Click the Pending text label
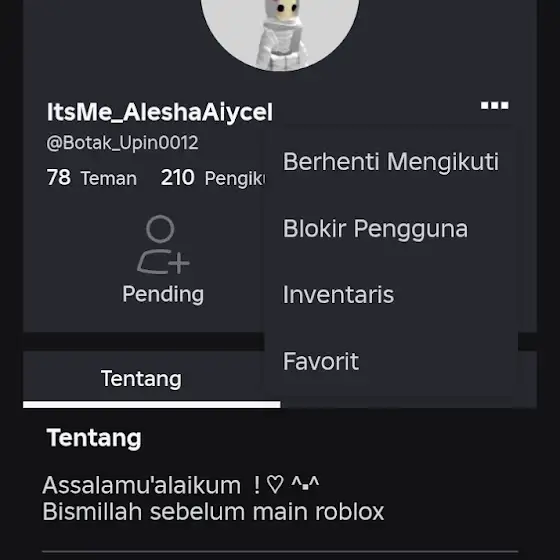560x560 pixels. click(x=163, y=294)
